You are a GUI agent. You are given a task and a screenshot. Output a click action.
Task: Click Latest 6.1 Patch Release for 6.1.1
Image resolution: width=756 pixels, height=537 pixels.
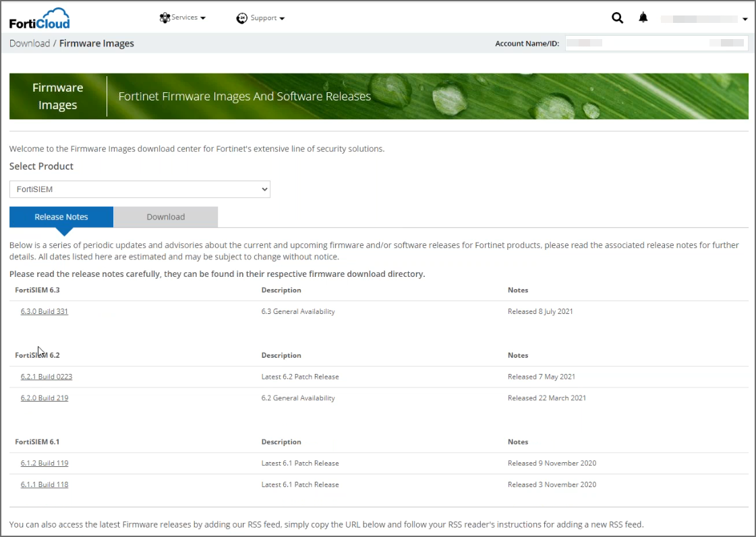(300, 484)
